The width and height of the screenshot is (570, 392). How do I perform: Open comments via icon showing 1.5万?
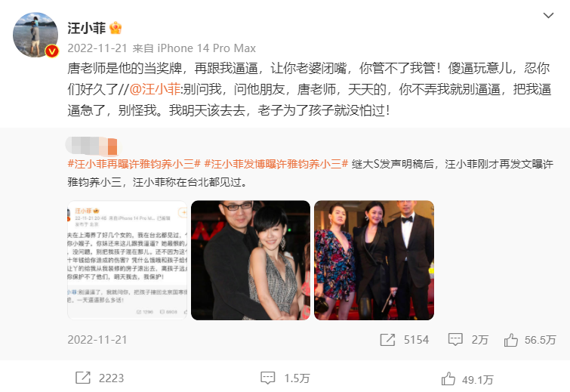tap(268, 378)
